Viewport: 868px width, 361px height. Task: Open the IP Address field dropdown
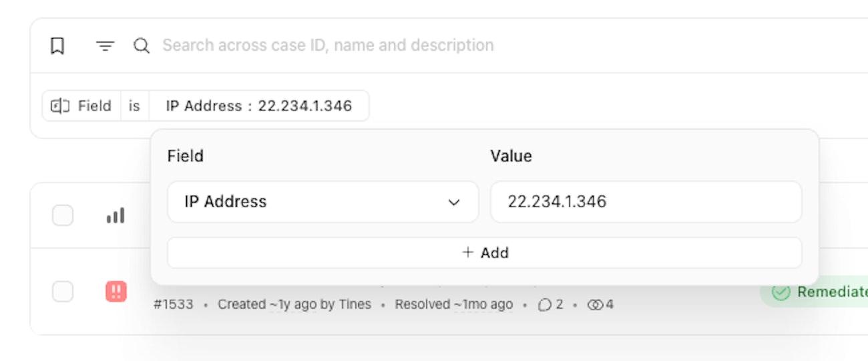pos(323,202)
